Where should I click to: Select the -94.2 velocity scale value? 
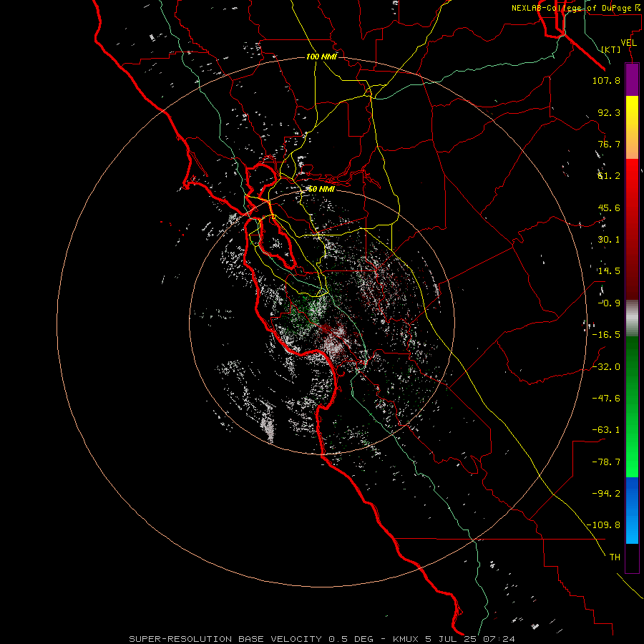[606, 493]
